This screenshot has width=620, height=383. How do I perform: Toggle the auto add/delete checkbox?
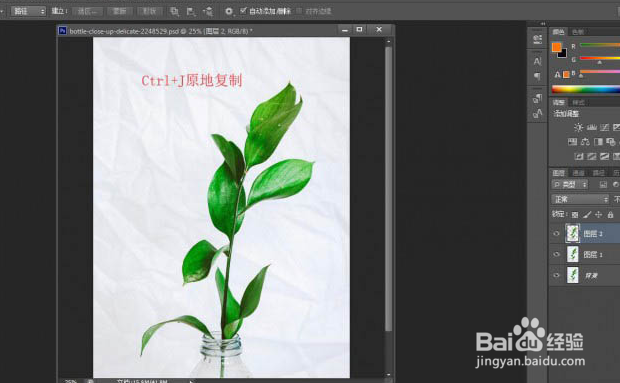tap(243, 11)
